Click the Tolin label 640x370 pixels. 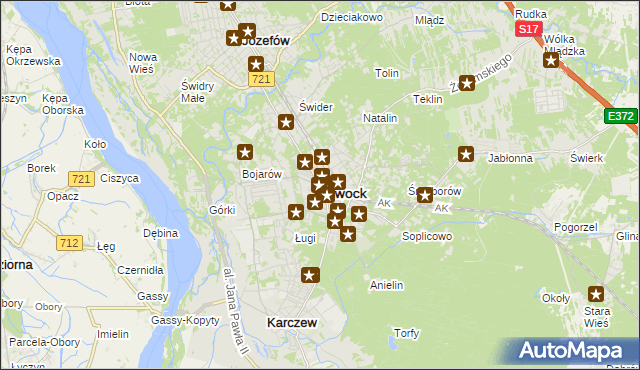(x=387, y=73)
